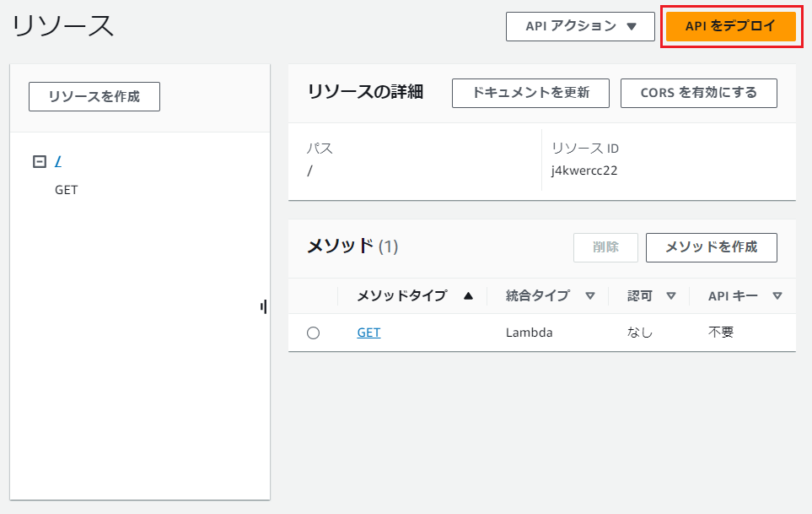Viewport: 812px width, 514px height.
Task: Click the disabled 削除 button
Action: (605, 247)
